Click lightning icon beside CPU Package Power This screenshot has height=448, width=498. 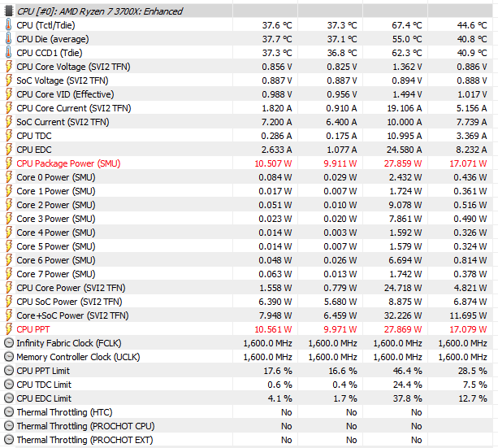[9, 163]
